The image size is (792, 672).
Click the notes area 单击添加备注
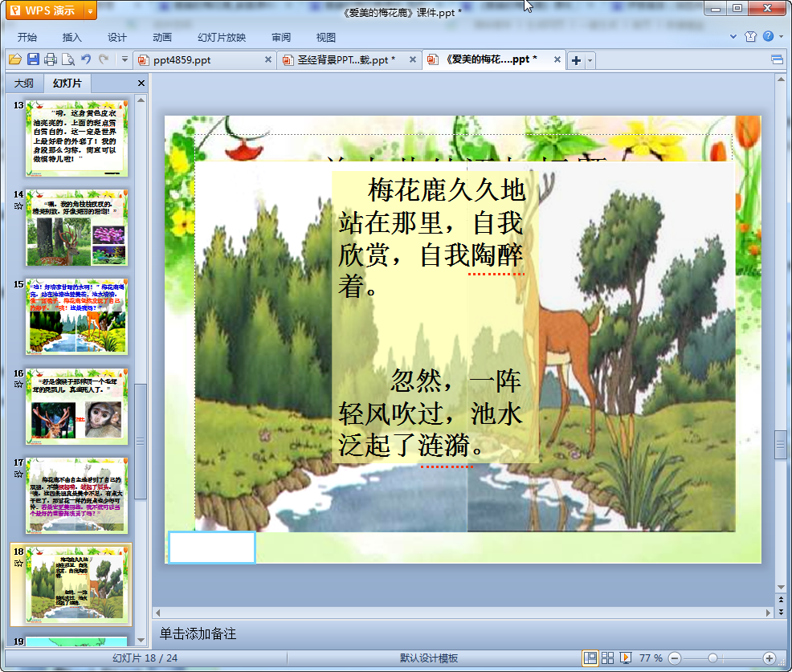(198, 633)
